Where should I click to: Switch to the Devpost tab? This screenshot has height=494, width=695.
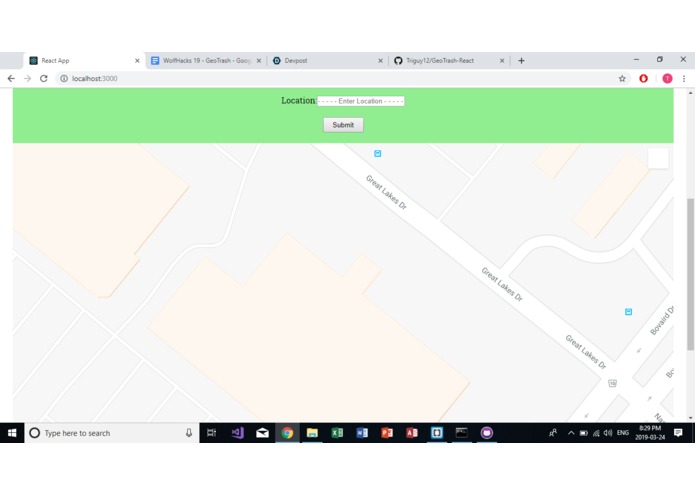click(327, 61)
